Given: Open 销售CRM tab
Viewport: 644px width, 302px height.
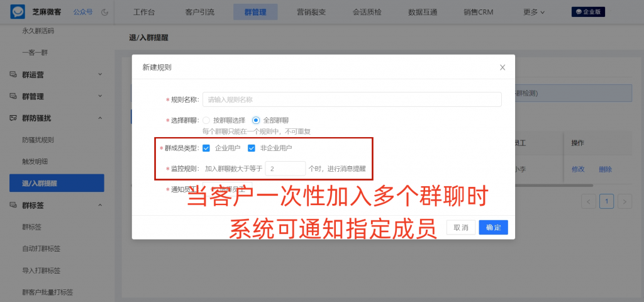Looking at the screenshot, I should 479,12.
